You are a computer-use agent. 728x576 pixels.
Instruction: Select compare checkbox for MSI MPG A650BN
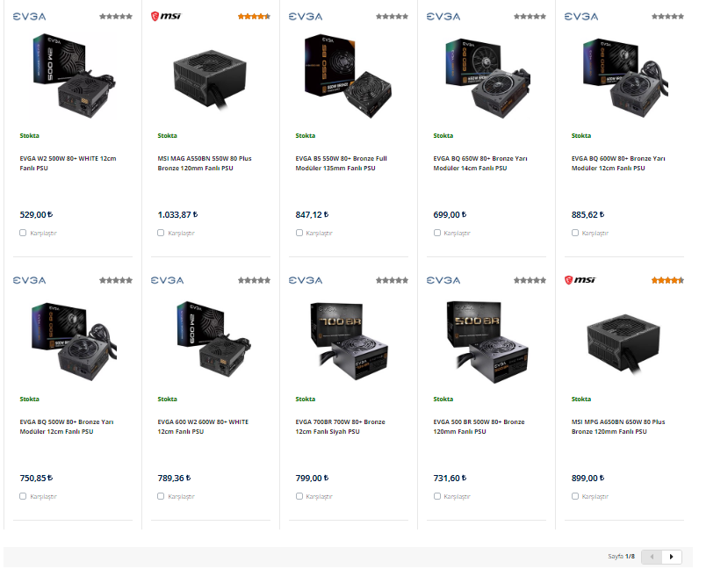(x=575, y=496)
